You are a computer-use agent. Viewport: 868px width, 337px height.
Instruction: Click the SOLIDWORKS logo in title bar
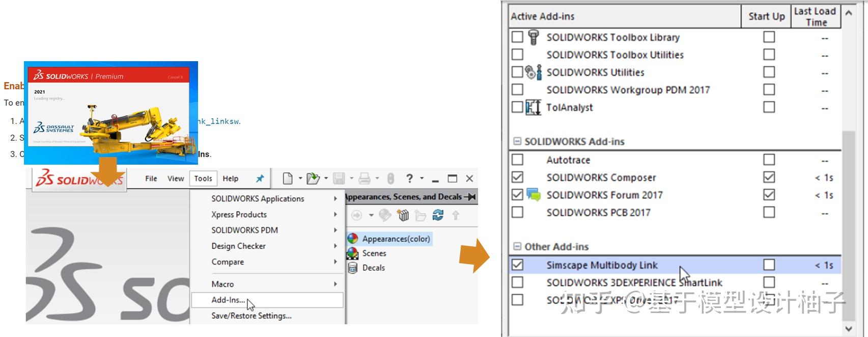coord(79,179)
